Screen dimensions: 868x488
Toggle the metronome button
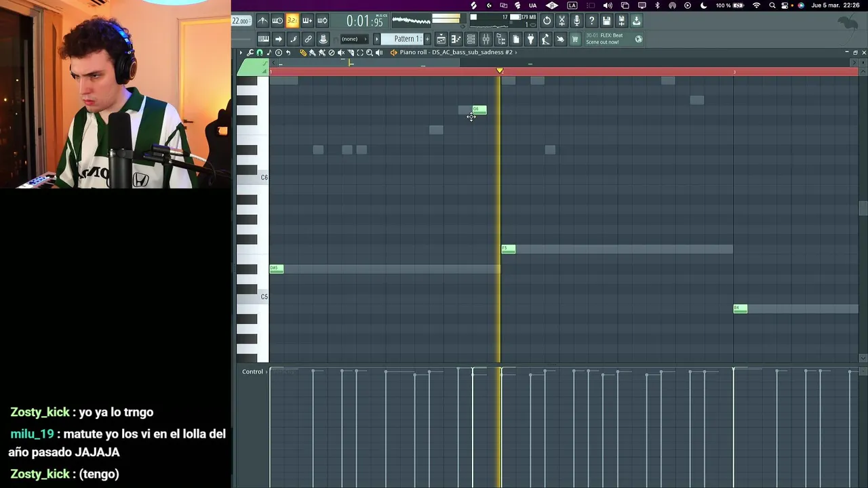pos(263,20)
